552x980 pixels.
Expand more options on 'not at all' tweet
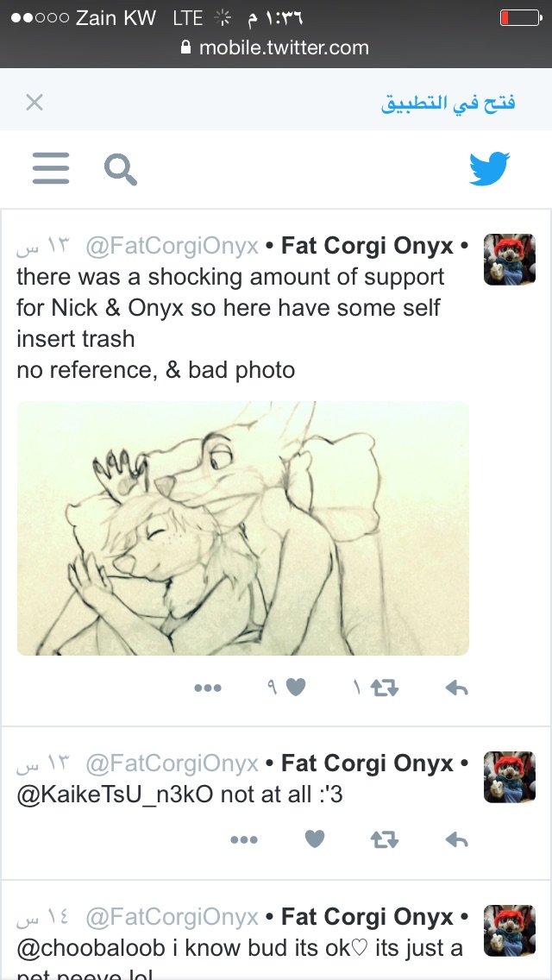click(244, 839)
